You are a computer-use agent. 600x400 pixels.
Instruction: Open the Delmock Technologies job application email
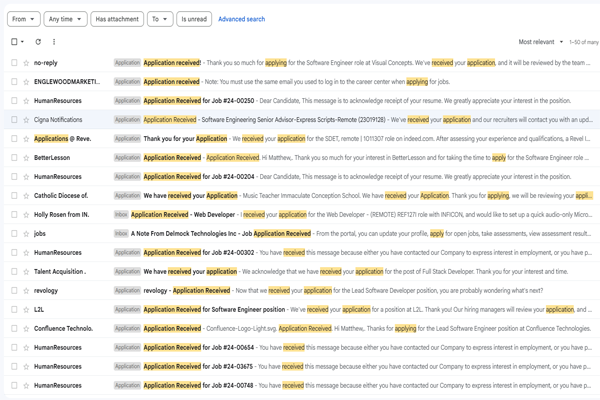[x=300, y=233]
